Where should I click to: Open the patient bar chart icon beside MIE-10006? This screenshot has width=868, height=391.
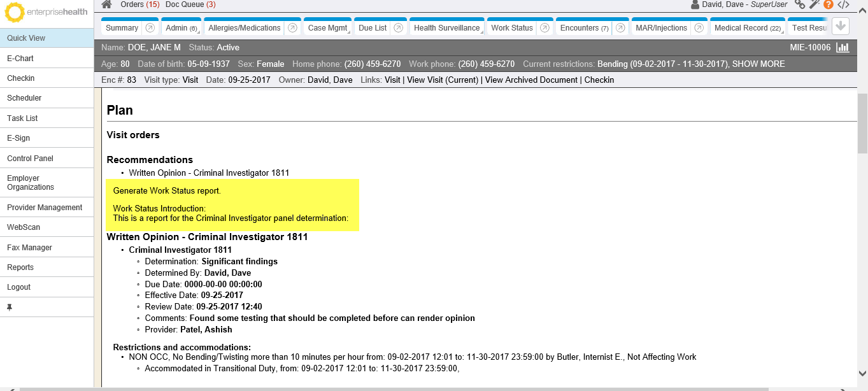[x=843, y=48]
